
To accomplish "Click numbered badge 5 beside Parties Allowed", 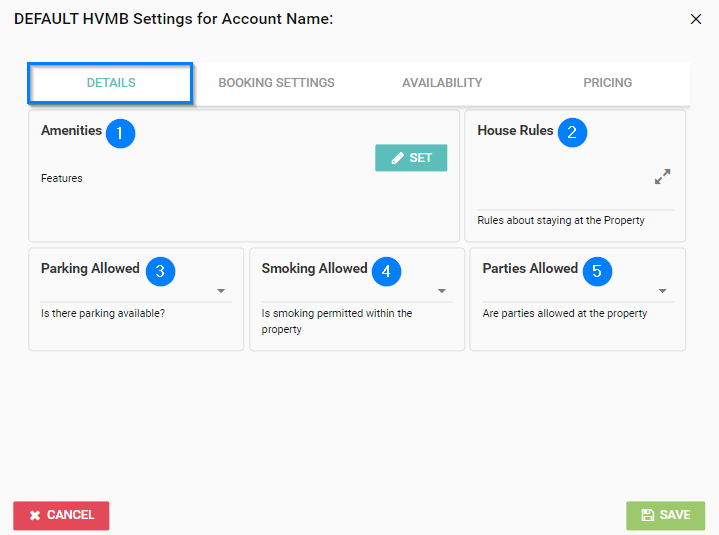I will point(597,271).
